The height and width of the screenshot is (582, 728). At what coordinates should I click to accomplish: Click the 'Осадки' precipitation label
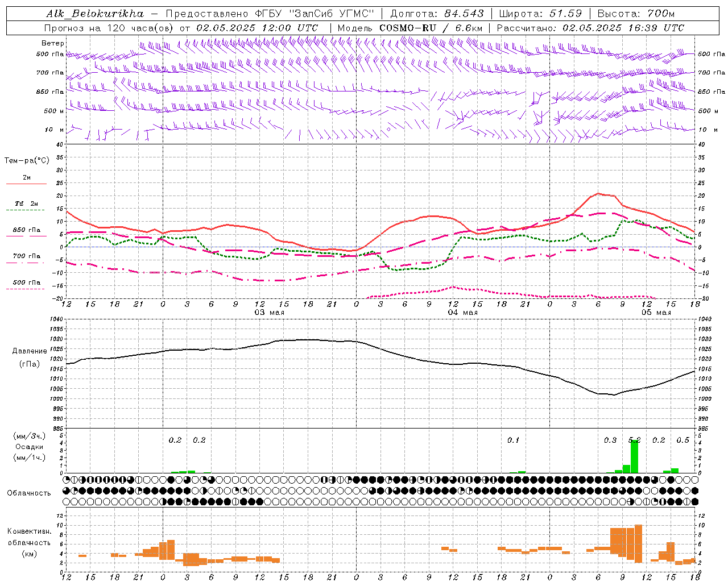[30, 447]
